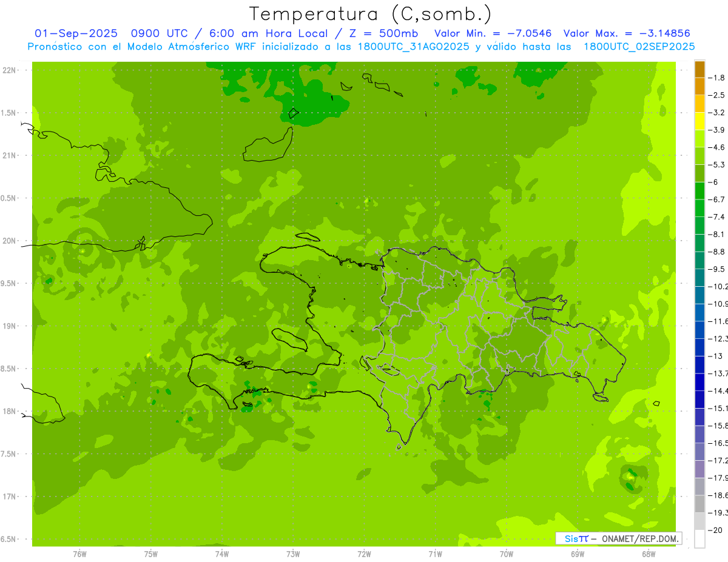Click the '-20' legend value
This screenshot has height=562, width=728.
[716, 530]
